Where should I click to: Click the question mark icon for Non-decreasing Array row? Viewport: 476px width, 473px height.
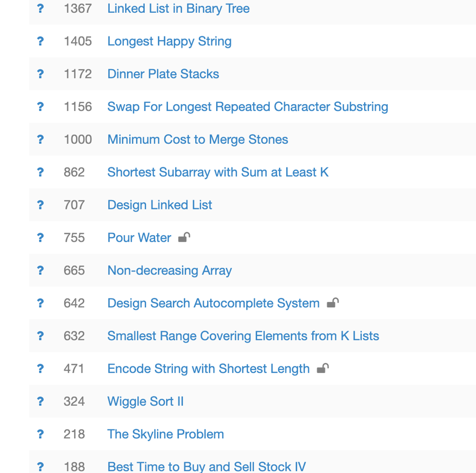click(x=40, y=270)
